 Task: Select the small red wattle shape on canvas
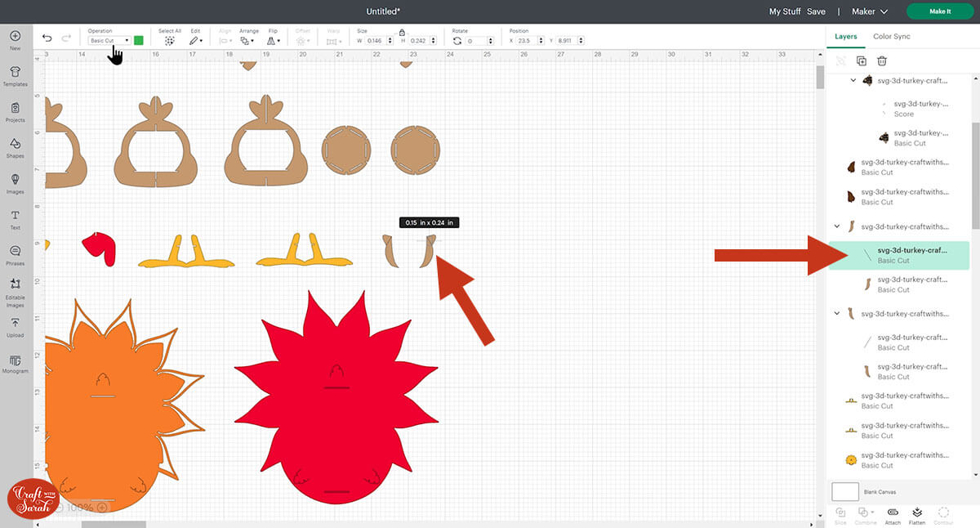[98, 248]
